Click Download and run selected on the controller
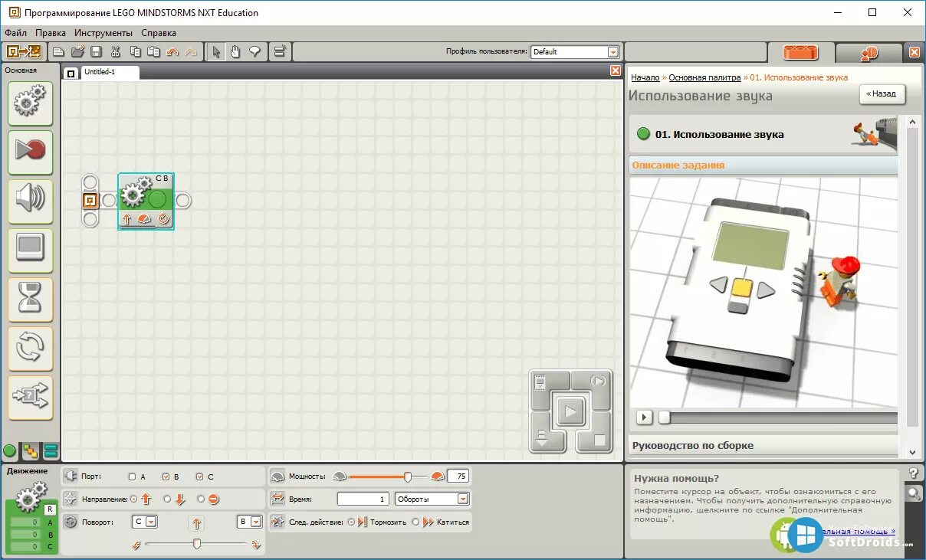Image resolution: width=926 pixels, height=560 pixels. (x=598, y=381)
